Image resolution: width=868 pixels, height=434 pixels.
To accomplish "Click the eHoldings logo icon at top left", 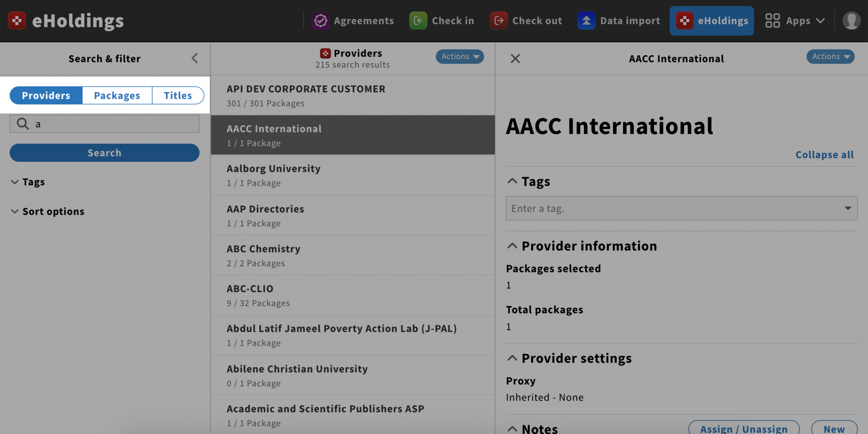I will click(x=17, y=20).
